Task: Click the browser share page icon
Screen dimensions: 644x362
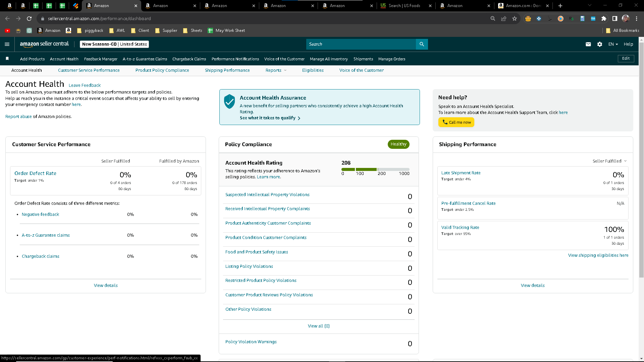Action: 504,18
